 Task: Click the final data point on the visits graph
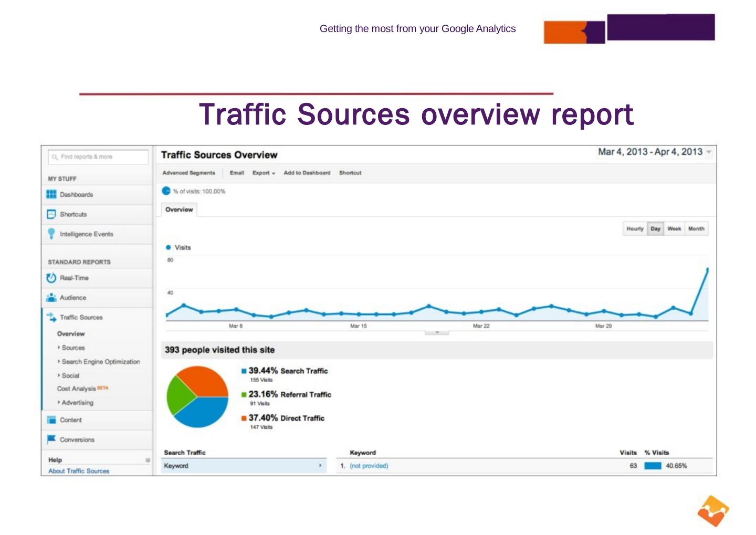pos(707,269)
